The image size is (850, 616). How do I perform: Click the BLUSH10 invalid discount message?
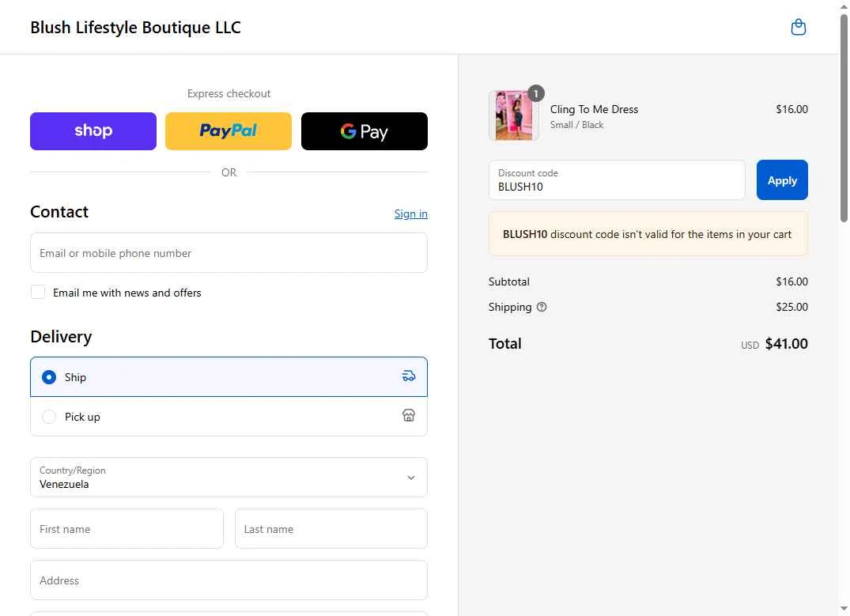[x=648, y=234]
